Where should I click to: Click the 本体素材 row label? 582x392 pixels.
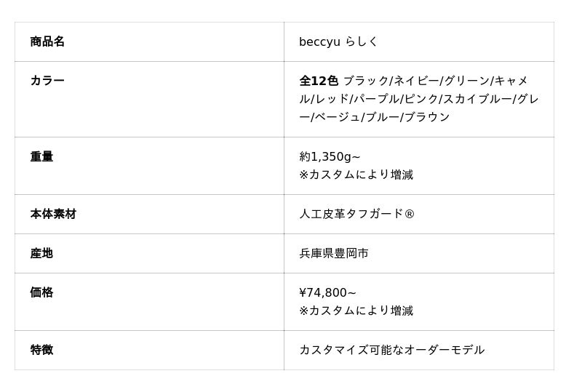53,214
